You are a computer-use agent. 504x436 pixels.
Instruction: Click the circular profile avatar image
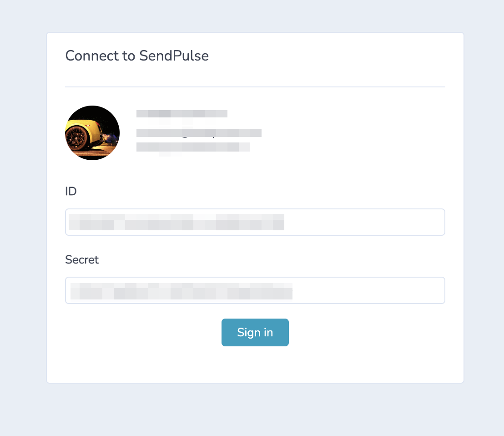92,132
